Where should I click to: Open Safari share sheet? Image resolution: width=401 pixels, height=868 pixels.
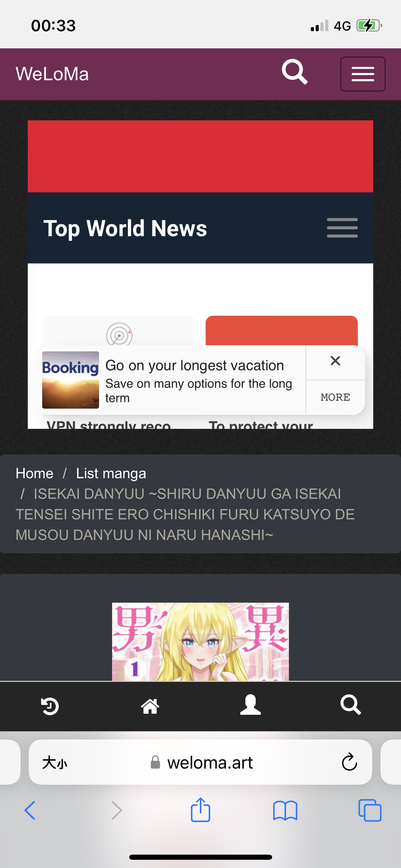(200, 809)
